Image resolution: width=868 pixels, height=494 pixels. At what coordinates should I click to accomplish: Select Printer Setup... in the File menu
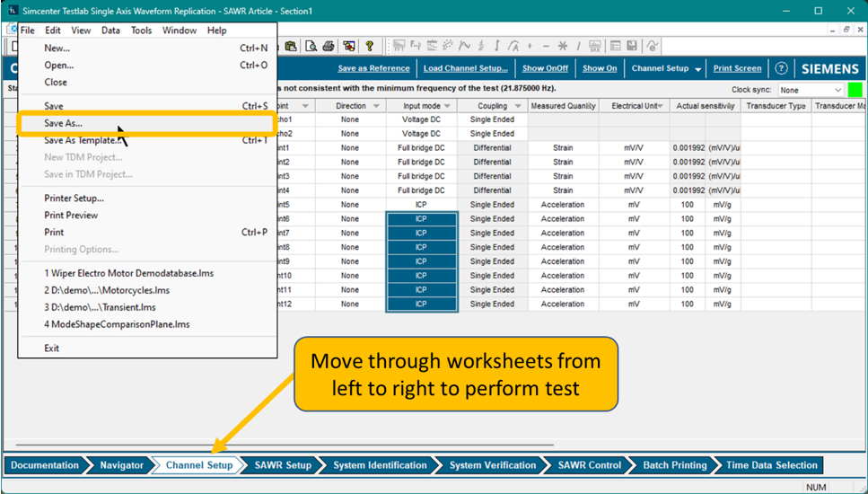coord(75,198)
